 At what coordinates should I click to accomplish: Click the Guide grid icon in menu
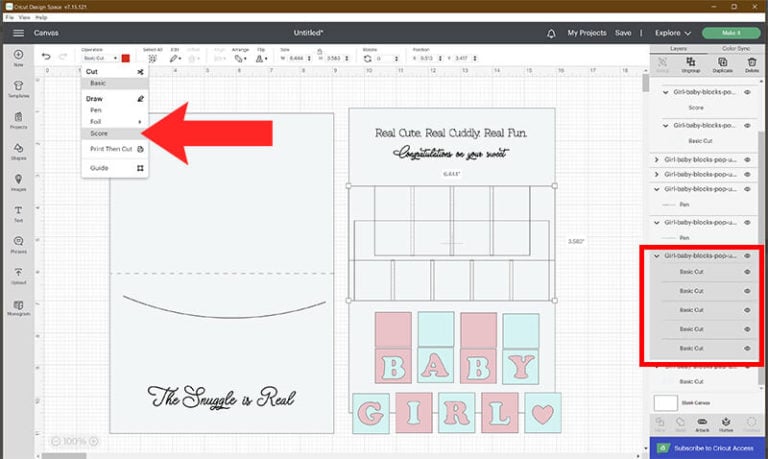[x=140, y=168]
